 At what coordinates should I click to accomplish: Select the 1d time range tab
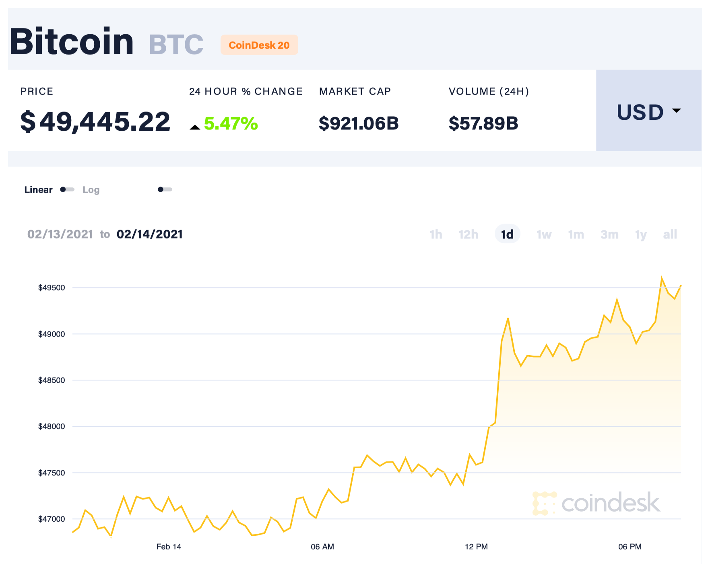point(507,234)
